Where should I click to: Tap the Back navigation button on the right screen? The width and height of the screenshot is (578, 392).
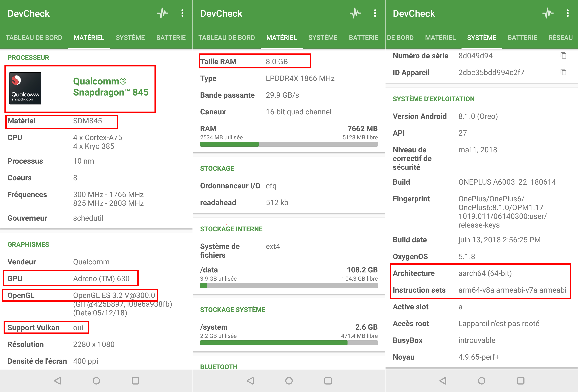[443, 381]
